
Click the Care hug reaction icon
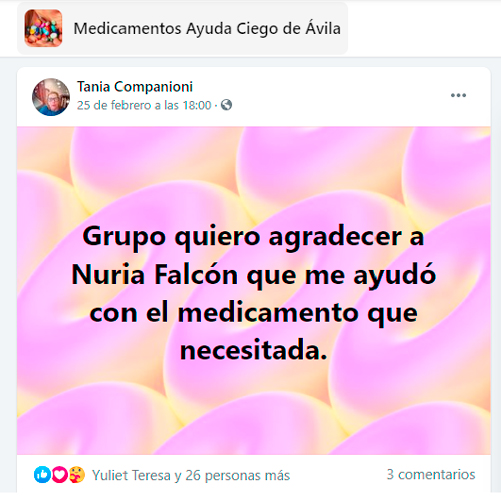77,475
